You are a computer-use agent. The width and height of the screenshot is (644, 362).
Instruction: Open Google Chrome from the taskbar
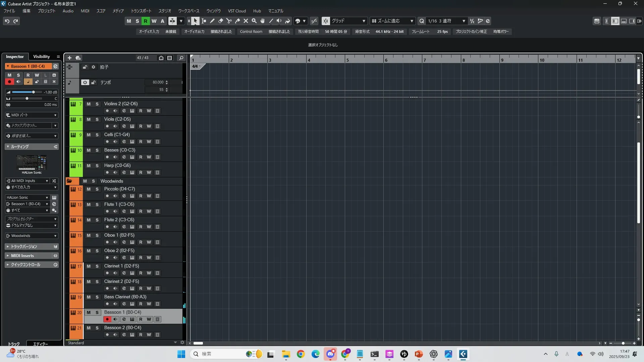pos(301,354)
